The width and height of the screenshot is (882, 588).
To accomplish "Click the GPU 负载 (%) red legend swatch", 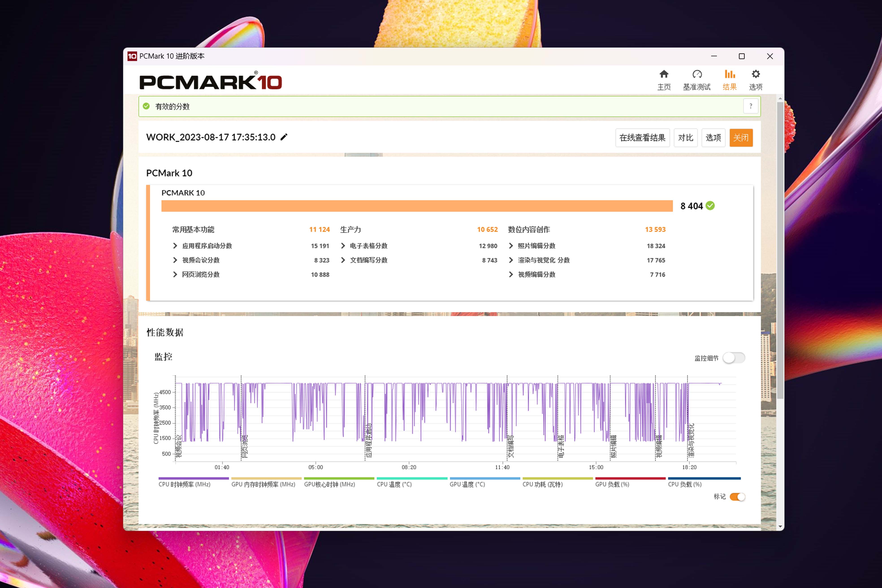I will [630, 478].
